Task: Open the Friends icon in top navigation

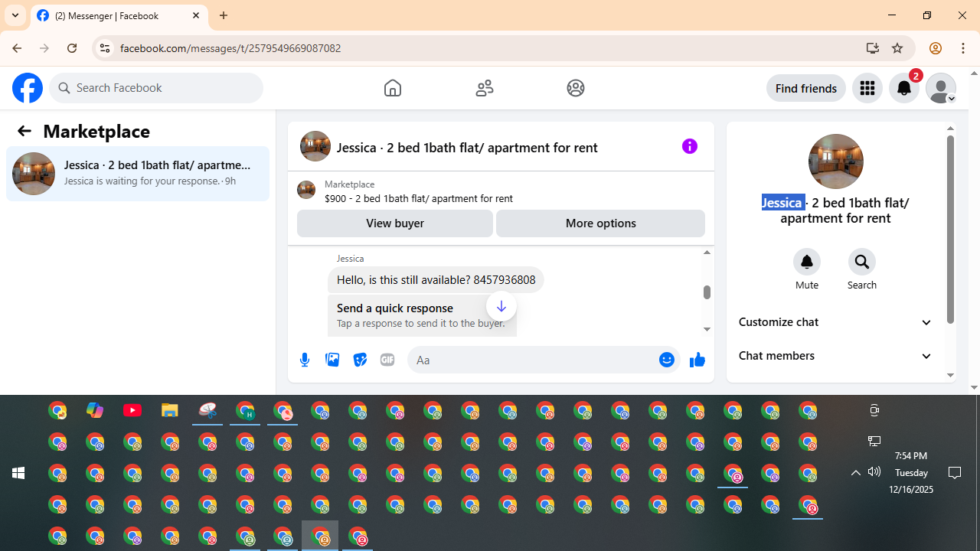Action: point(485,88)
